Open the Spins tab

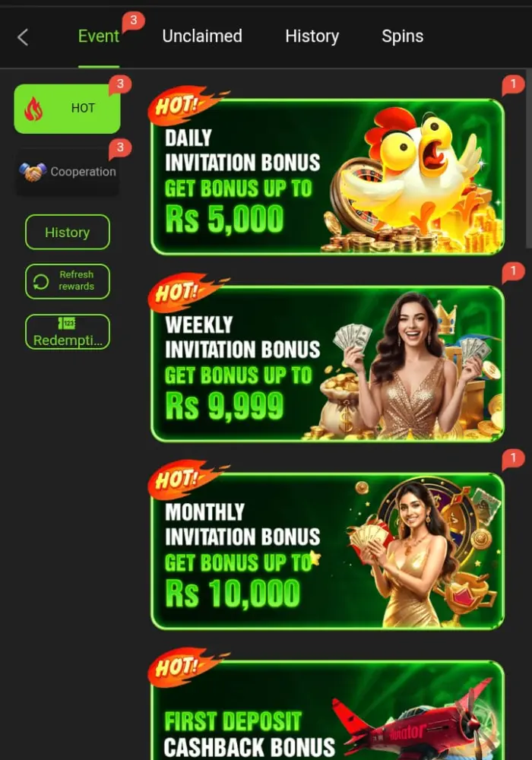click(x=403, y=36)
